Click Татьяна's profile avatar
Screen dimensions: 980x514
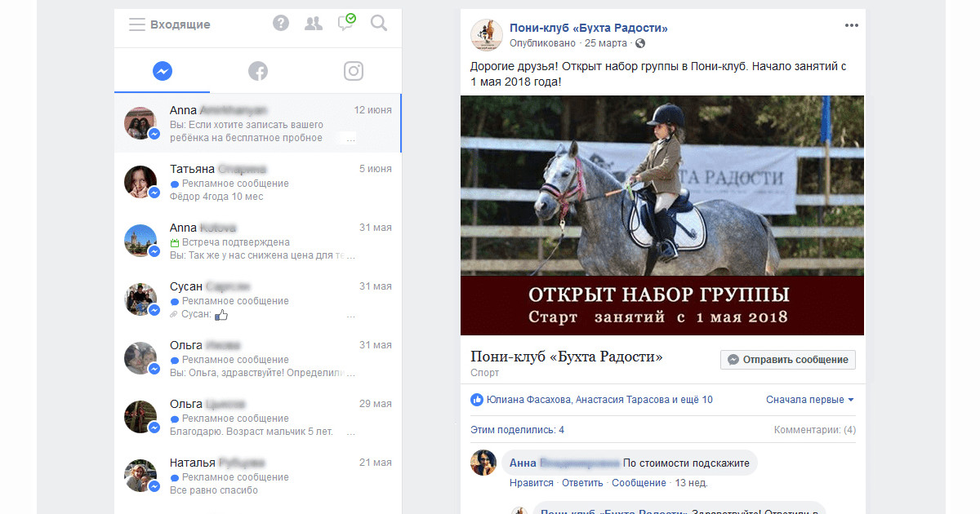(x=140, y=182)
